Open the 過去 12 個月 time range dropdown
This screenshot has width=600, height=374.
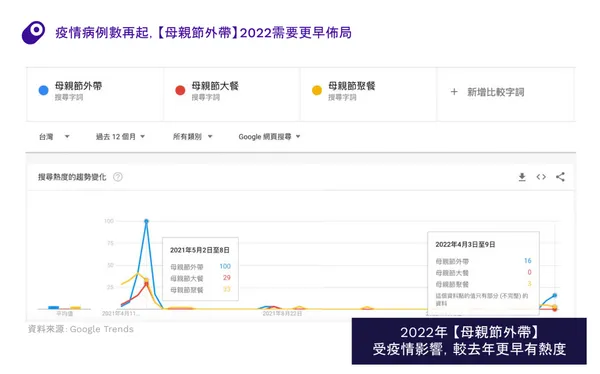(120, 137)
